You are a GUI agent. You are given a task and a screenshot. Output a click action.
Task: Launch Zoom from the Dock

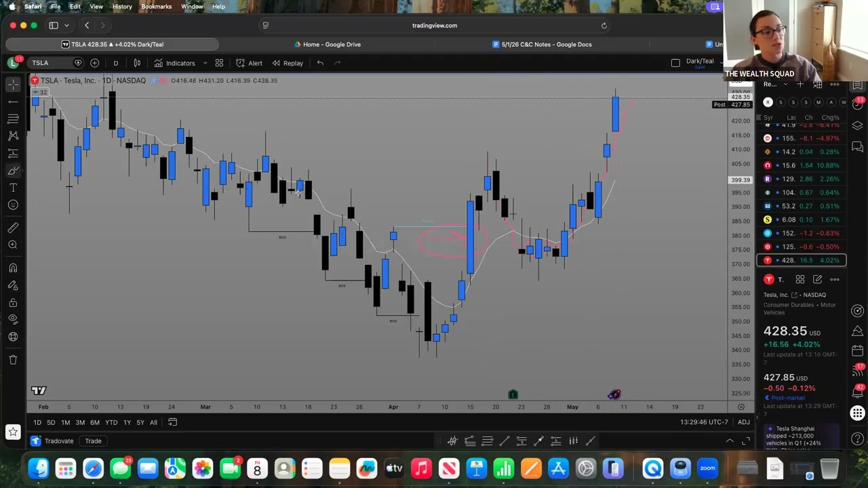707,468
